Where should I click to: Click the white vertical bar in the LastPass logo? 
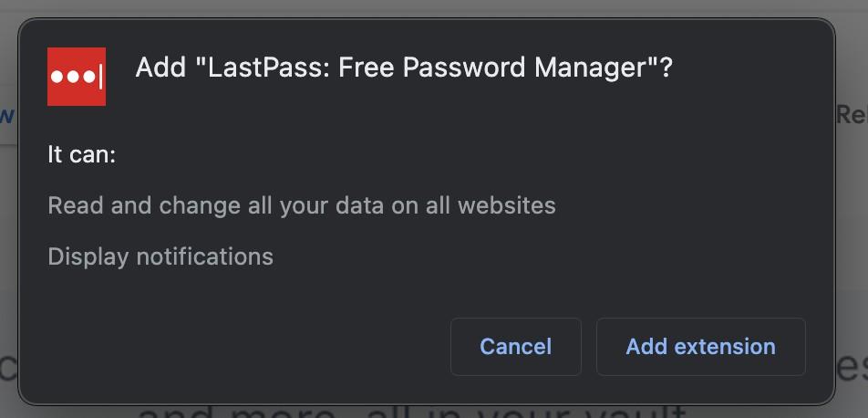99,78
